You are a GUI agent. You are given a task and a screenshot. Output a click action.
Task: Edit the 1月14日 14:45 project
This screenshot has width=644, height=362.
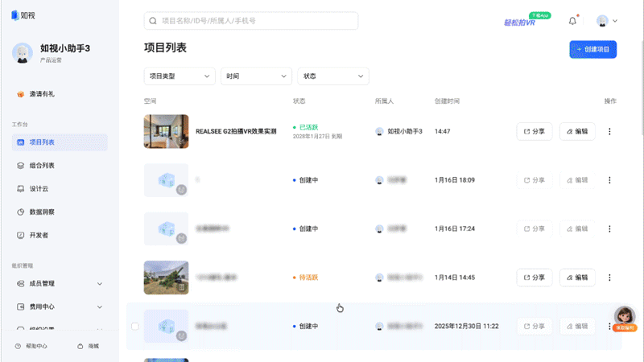[577, 278]
